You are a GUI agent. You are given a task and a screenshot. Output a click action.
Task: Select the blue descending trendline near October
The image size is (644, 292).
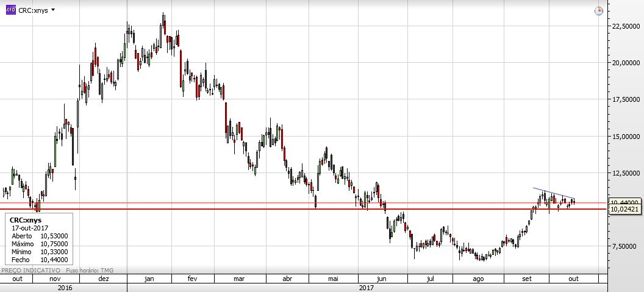pyautogui.click(x=554, y=193)
